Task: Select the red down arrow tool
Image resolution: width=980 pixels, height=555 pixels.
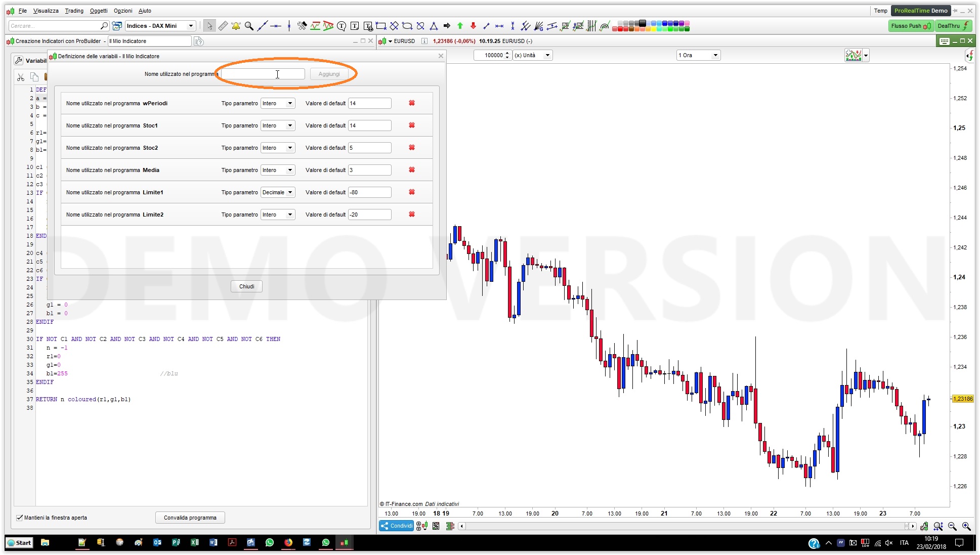Action: pos(473,26)
